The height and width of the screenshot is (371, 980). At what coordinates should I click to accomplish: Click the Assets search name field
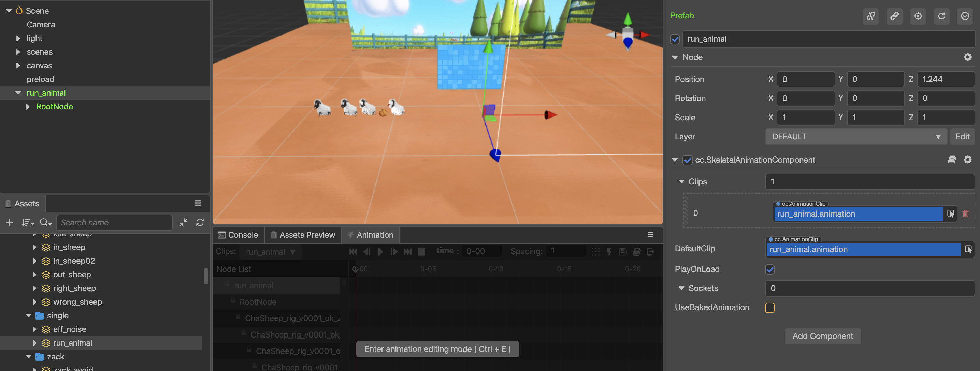click(114, 222)
